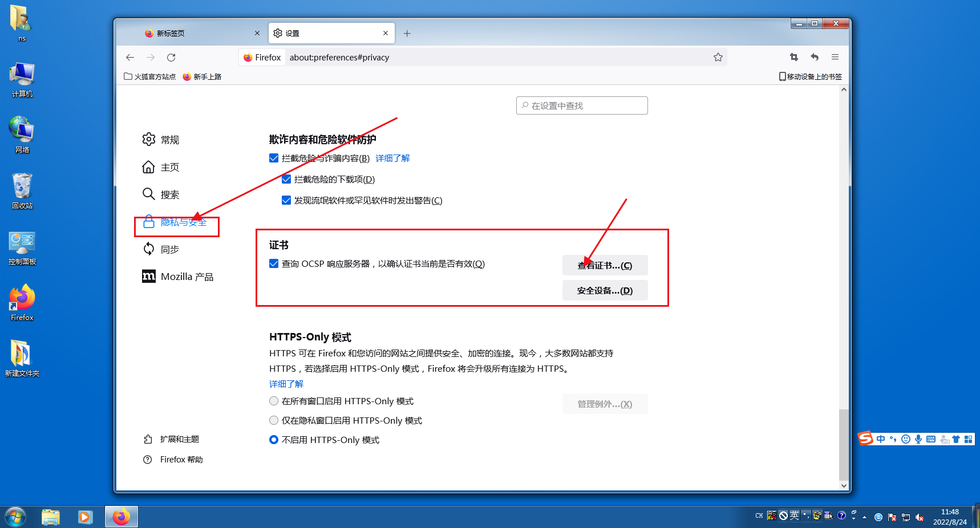The height and width of the screenshot is (528, 980).
Task: Open Mozilla 产品 category
Action: 177,277
